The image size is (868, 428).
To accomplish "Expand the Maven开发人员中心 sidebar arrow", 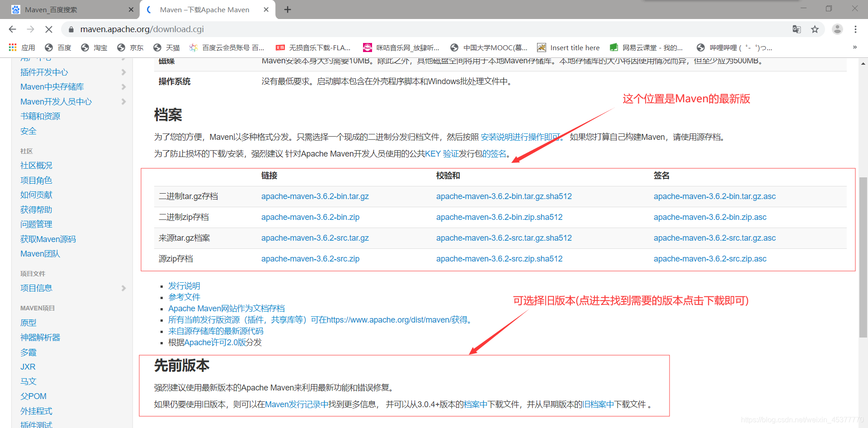I will point(123,102).
